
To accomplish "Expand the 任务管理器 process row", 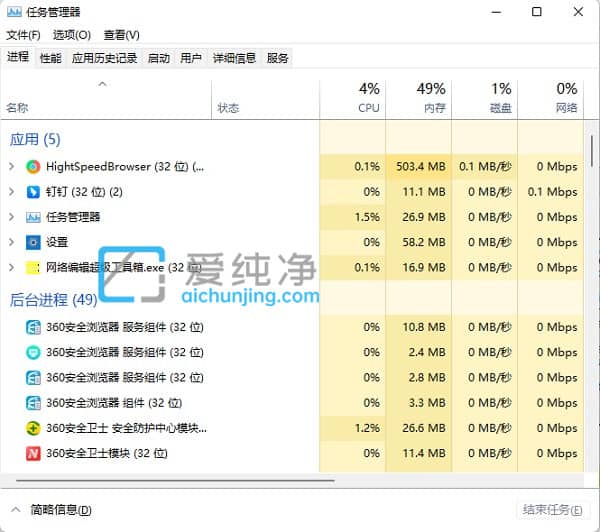I will point(11,217).
